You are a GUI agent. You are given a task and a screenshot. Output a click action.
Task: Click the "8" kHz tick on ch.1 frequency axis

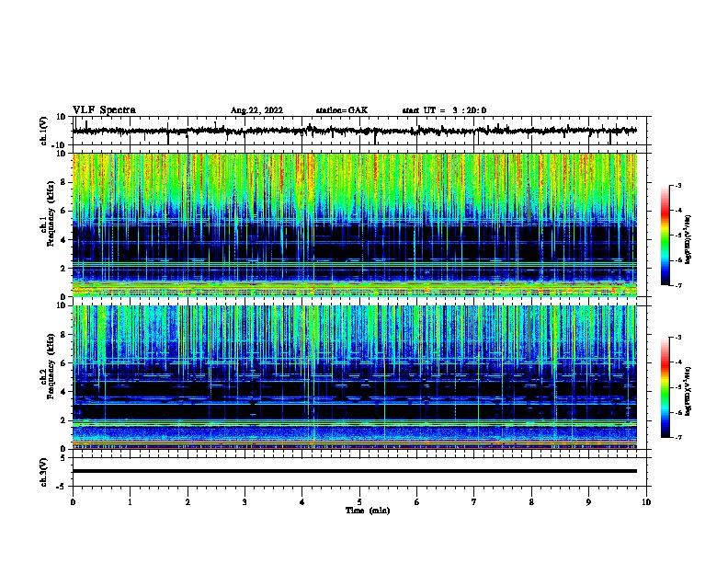pyautogui.click(x=63, y=182)
